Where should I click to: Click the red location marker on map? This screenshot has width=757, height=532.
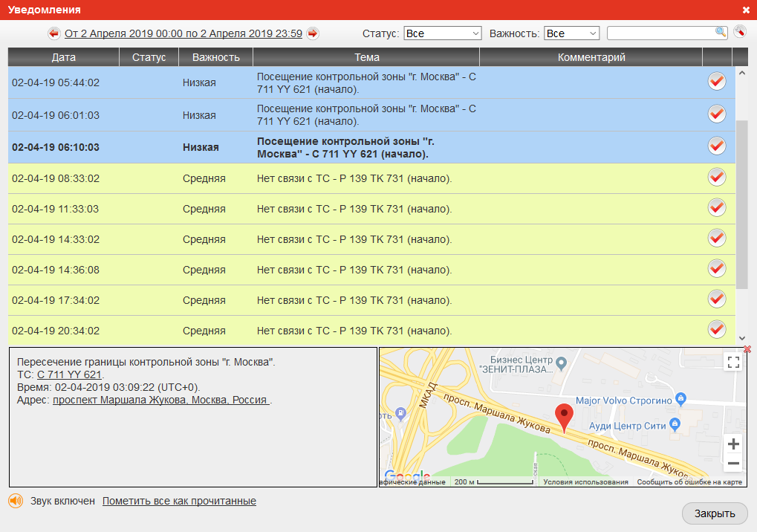(564, 418)
